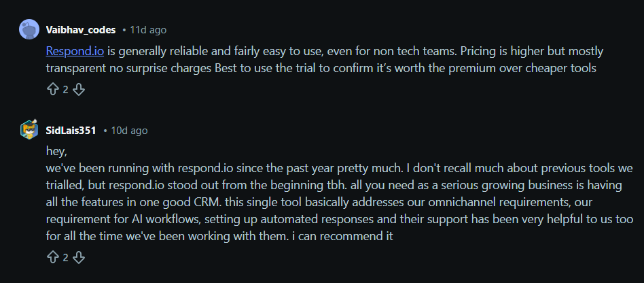Click the "hey," greeting line
The image size is (644, 283).
point(57,148)
